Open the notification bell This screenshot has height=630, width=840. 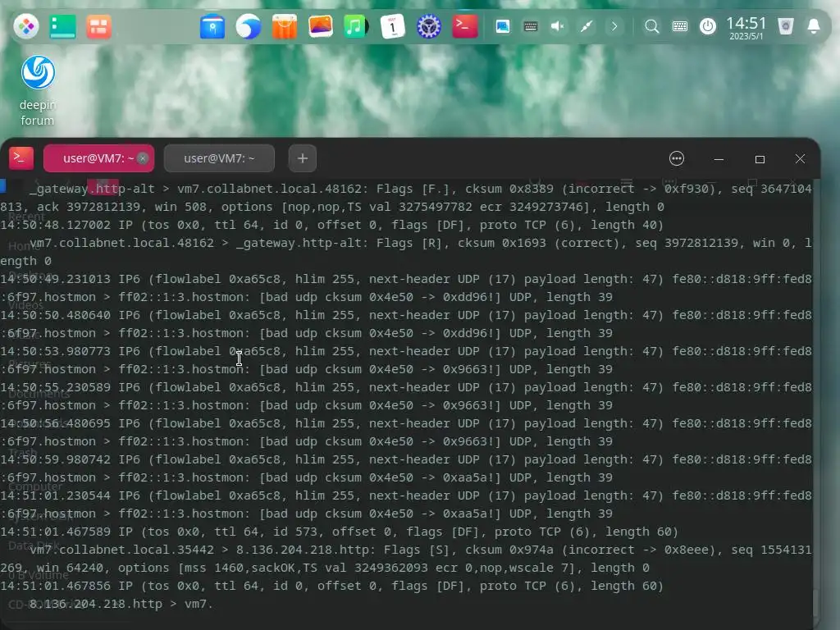coord(813,26)
